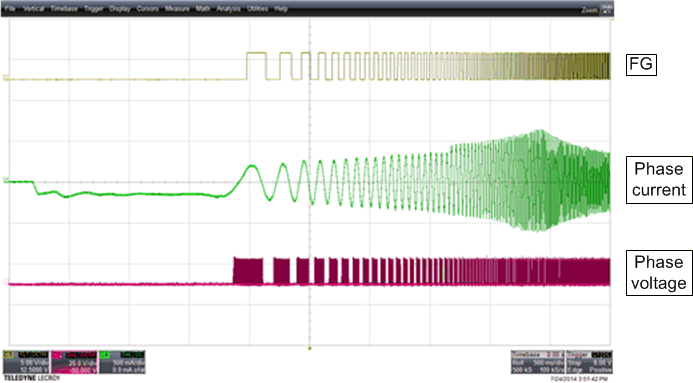Open the Trigger descriptor box
Screen dimensions: 693x383
(589, 362)
